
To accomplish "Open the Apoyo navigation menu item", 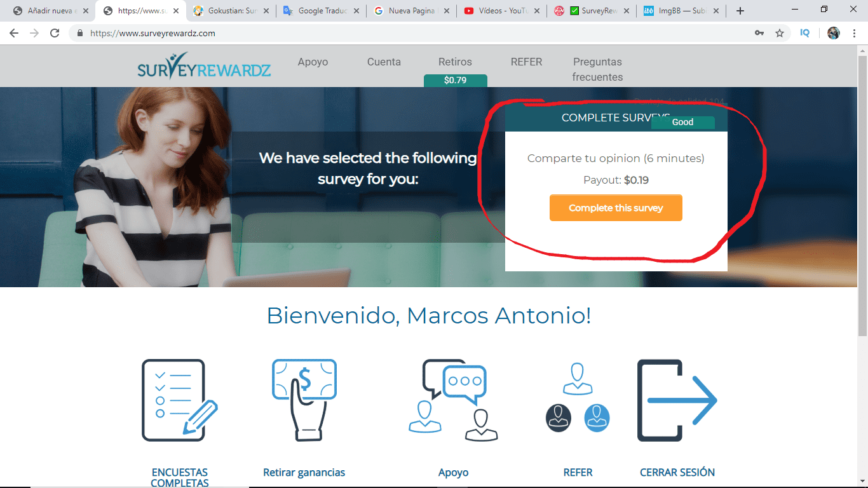I will pos(313,62).
